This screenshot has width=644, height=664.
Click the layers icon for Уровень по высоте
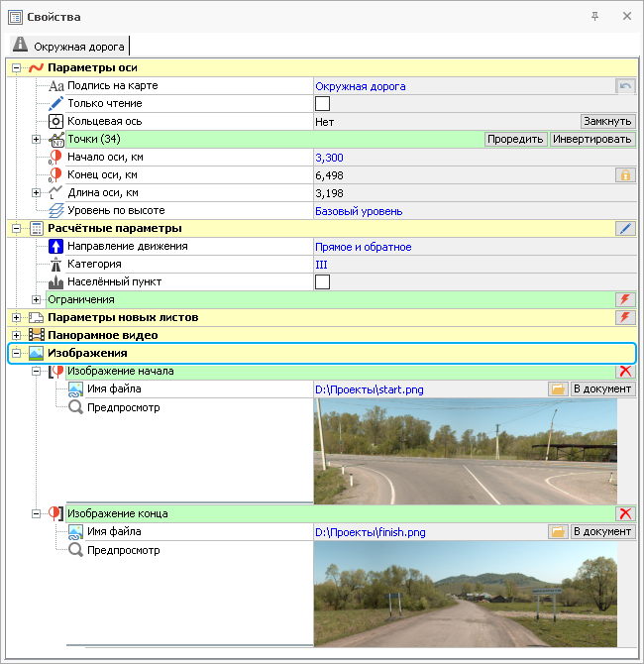click(x=55, y=210)
